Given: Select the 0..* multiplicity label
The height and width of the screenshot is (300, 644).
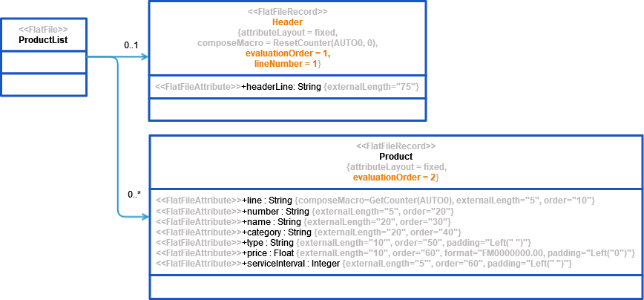Looking at the screenshot, I should [134, 195].
